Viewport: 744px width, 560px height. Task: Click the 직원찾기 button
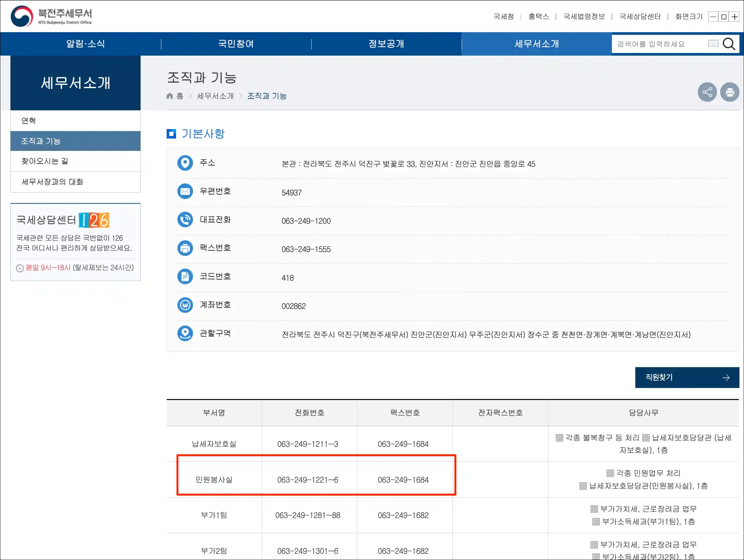687,378
